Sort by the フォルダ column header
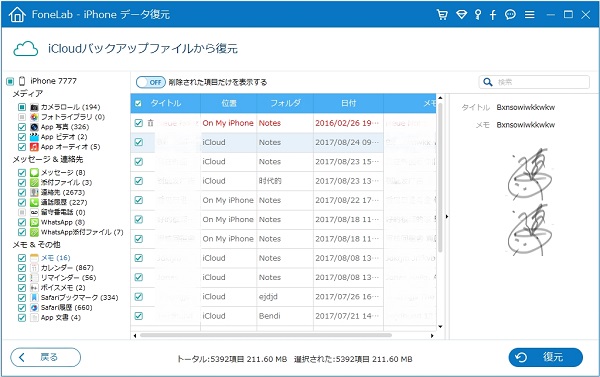600x377 pixels. (285, 103)
